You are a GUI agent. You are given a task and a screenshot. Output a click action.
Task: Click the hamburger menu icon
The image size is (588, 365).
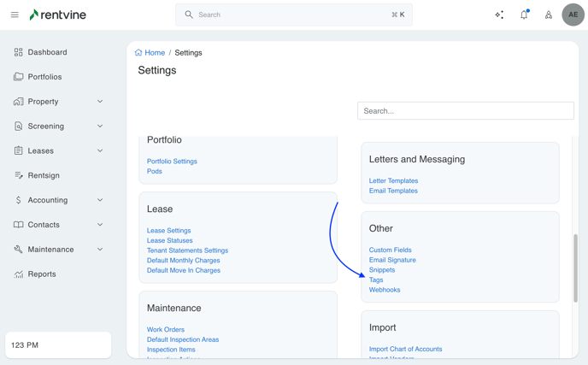click(x=15, y=15)
